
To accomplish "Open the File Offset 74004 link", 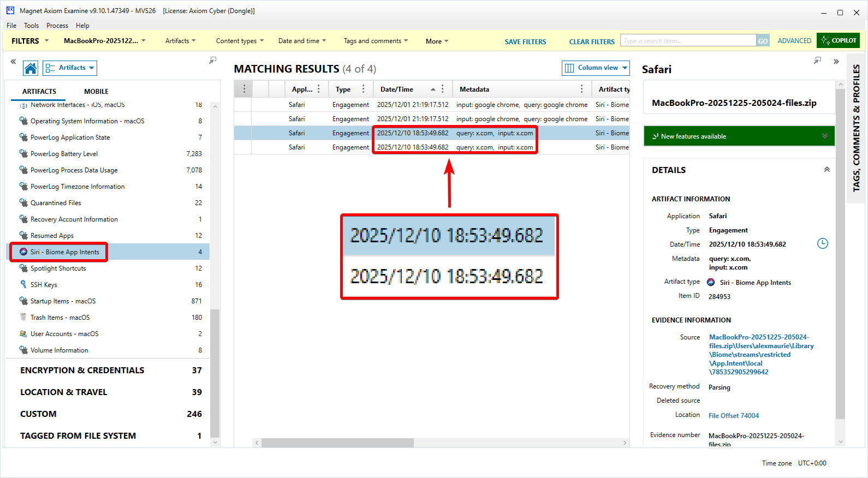I will click(x=734, y=416).
